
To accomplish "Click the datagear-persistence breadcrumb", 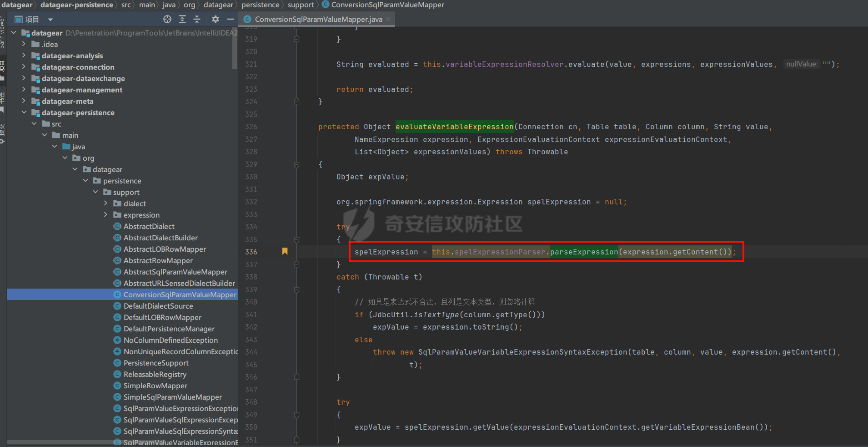I will pyautogui.click(x=77, y=5).
